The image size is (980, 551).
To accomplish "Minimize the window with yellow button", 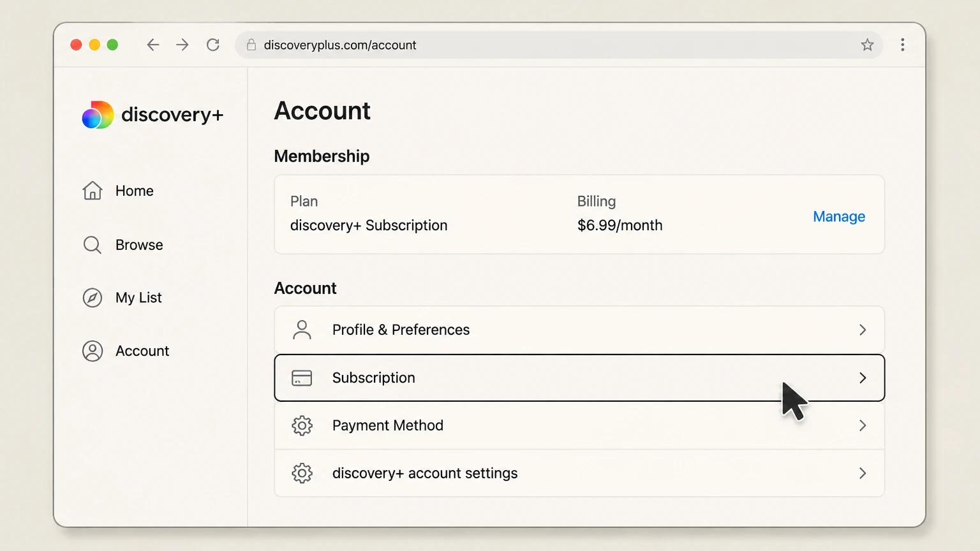I will [x=94, y=45].
